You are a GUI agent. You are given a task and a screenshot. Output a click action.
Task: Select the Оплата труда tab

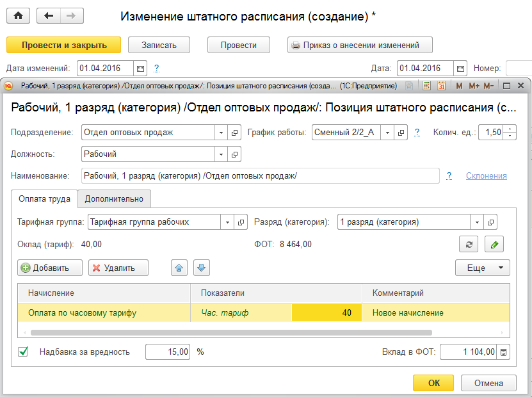coord(44,199)
